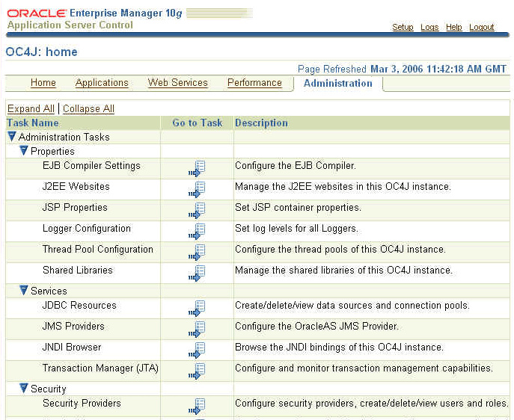The height and width of the screenshot is (420, 514).
Task: Open the Help link
Action: pos(454,27)
